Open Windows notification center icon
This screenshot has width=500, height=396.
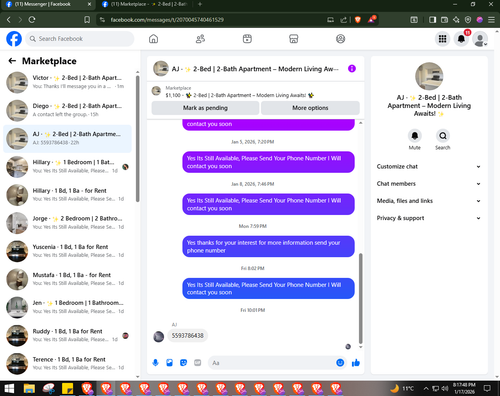487,388
